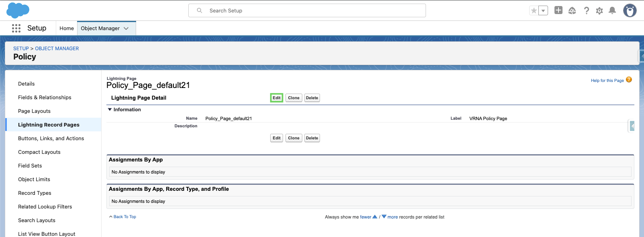Click the Setup app name
The height and width of the screenshot is (237, 644).
click(x=37, y=28)
